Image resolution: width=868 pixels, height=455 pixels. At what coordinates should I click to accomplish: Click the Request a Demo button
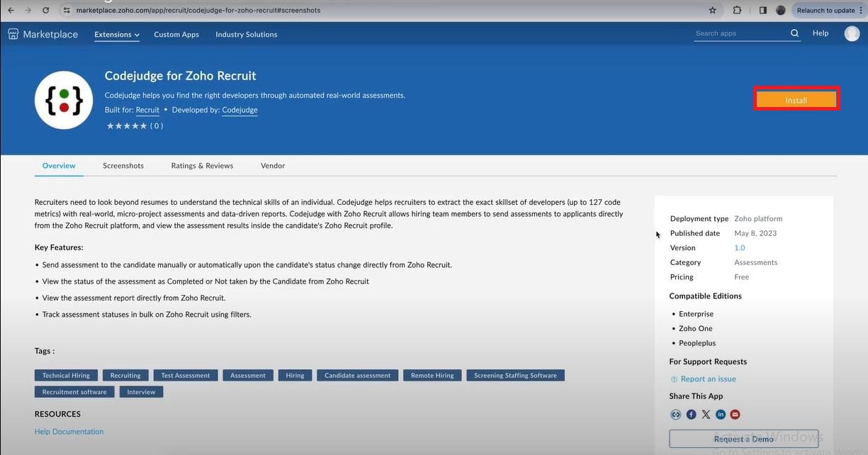(x=743, y=439)
